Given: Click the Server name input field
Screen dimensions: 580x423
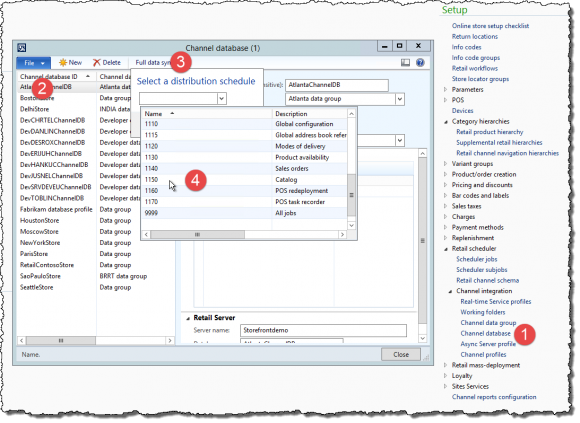Looking at the screenshot, I should pos(323,330).
